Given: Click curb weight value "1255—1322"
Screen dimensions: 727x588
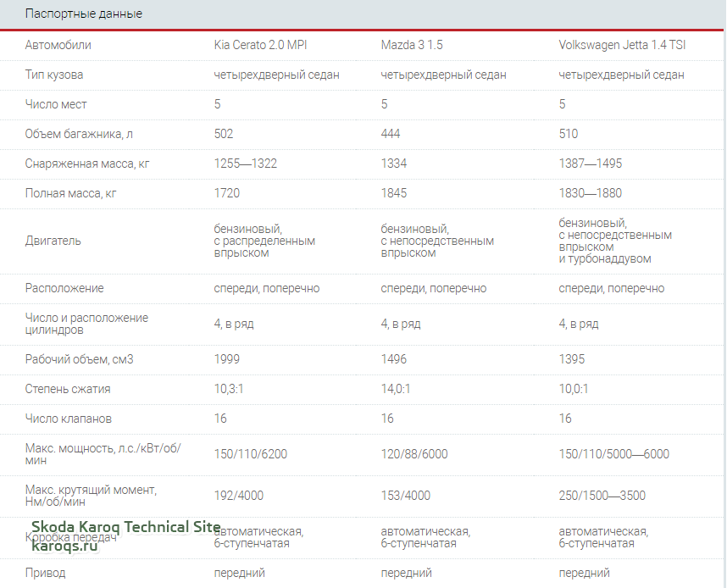Looking at the screenshot, I should (245, 164).
